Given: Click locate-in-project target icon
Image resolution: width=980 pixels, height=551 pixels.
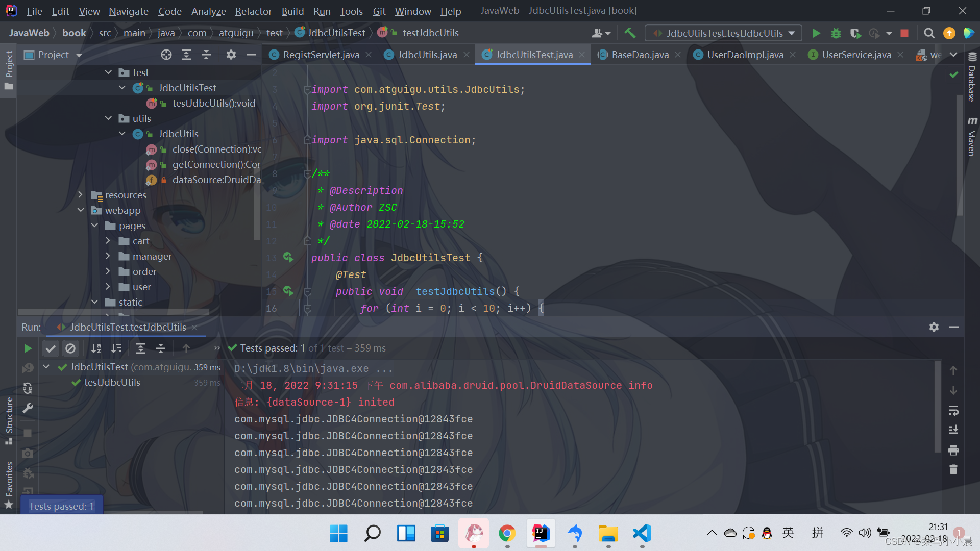Looking at the screenshot, I should click(166, 55).
